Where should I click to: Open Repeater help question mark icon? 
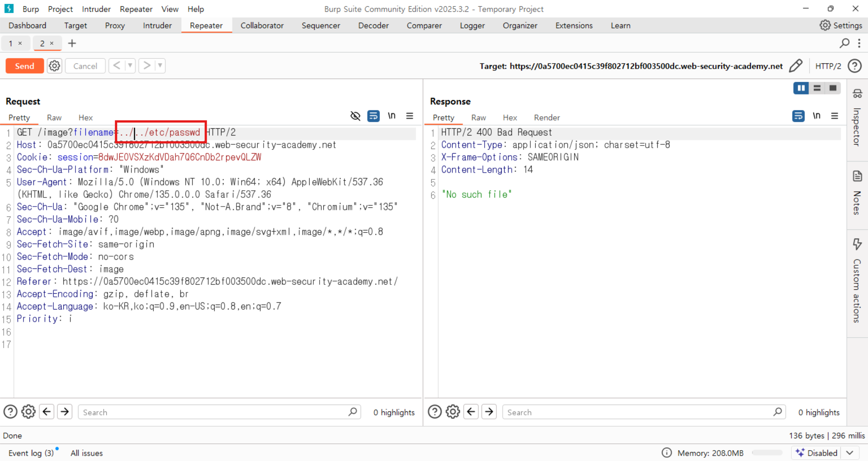pos(854,66)
